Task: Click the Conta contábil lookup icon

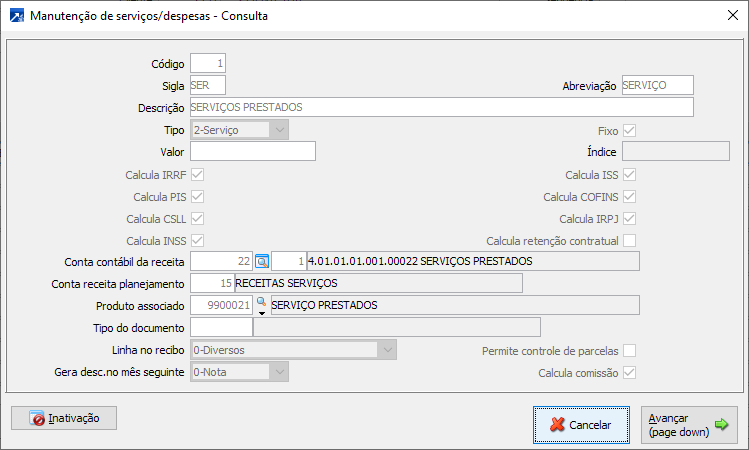Action: tap(262, 261)
